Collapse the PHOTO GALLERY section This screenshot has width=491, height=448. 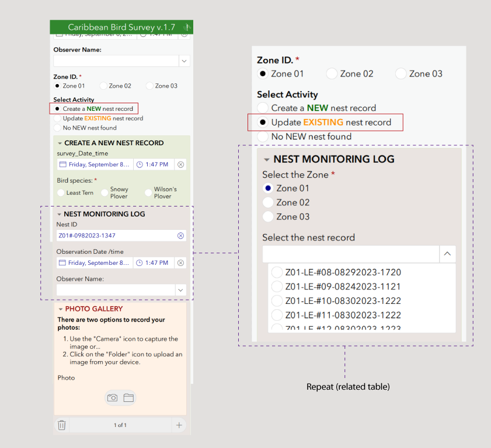[60, 309]
